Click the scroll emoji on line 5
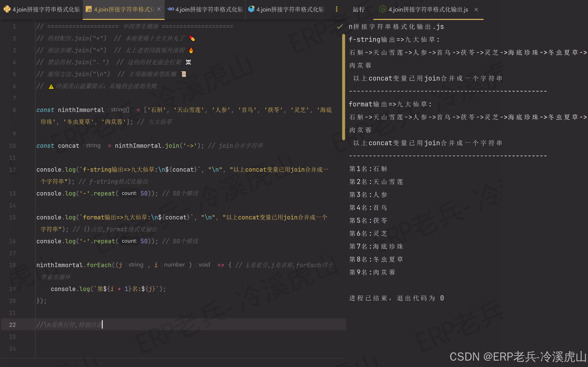 pos(184,74)
